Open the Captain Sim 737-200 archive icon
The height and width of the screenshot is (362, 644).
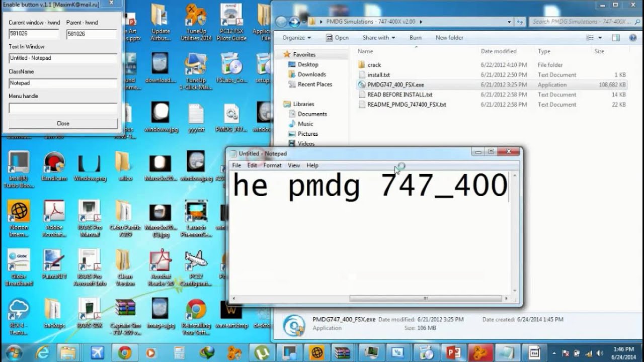125,317
